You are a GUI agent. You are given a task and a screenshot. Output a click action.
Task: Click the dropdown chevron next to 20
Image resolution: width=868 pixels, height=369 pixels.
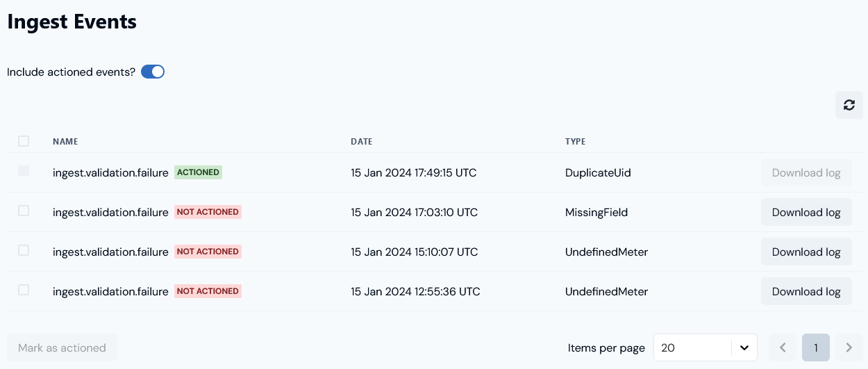744,347
